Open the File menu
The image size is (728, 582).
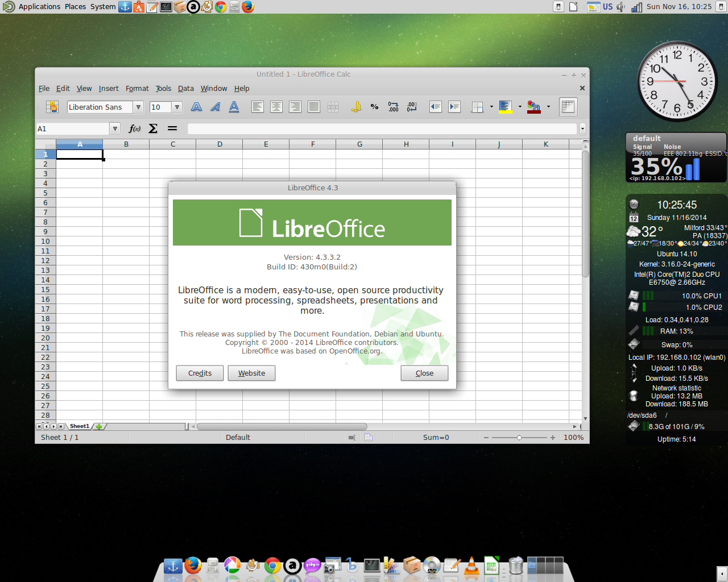tap(44, 89)
